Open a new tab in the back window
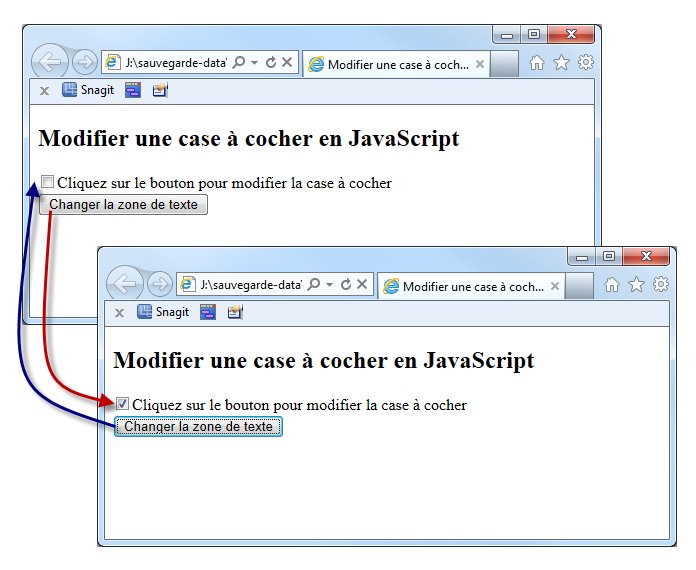 tap(504, 64)
